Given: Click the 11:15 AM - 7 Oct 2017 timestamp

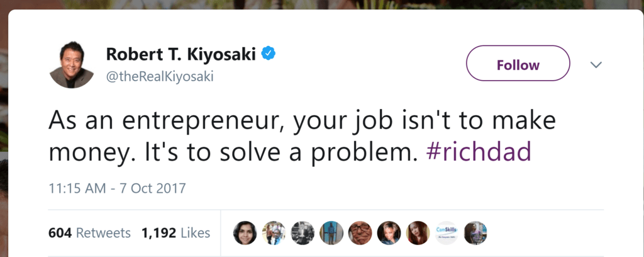Looking at the screenshot, I should [117, 188].
